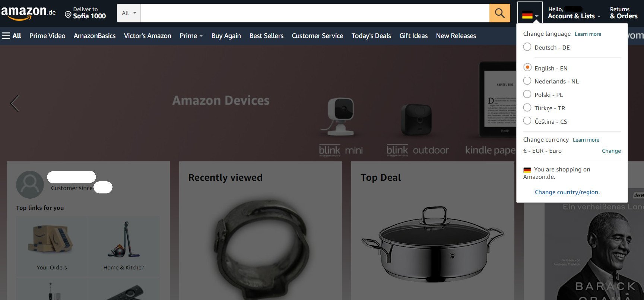Open the Your Orders boxes image
Image resolution: width=644 pixels, height=300 pixels.
tap(52, 240)
